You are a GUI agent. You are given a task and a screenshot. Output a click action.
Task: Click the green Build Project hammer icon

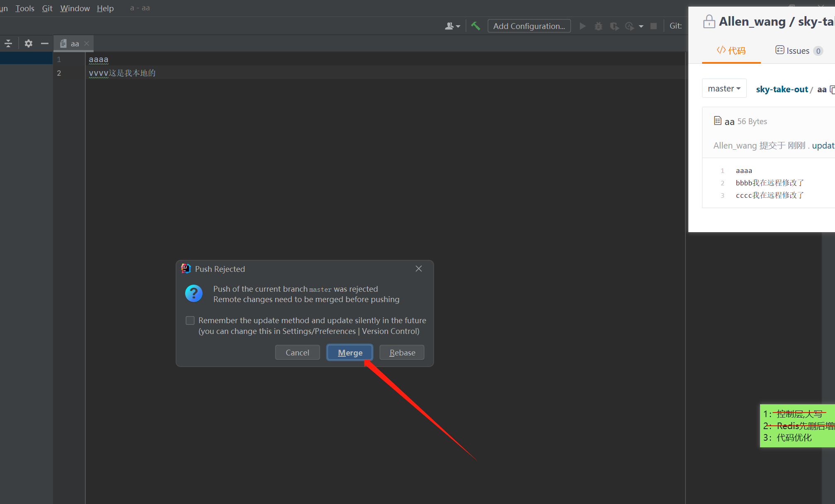coord(475,26)
